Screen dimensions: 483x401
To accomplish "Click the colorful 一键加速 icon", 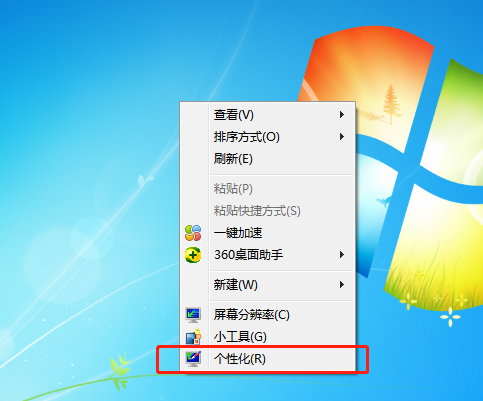I will (x=193, y=233).
